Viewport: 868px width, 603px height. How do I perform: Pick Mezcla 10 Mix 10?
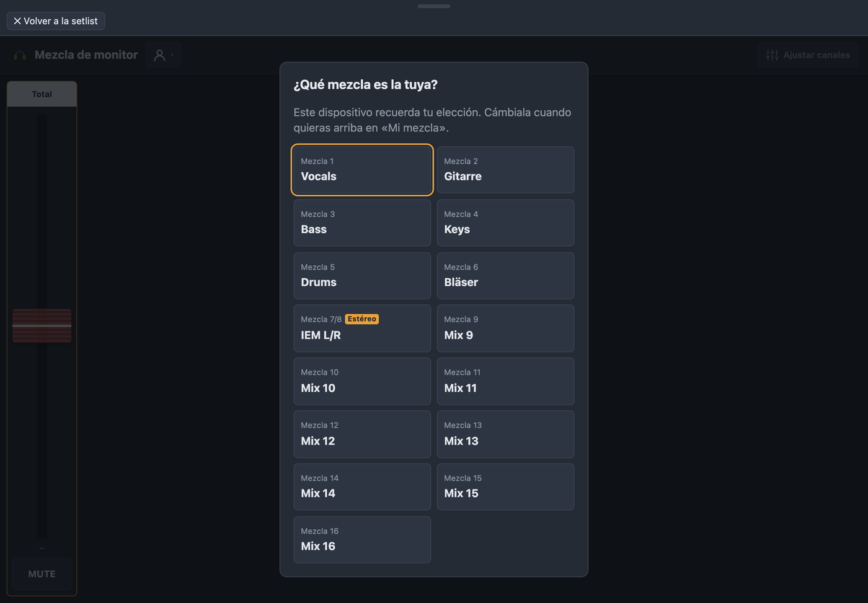point(362,381)
